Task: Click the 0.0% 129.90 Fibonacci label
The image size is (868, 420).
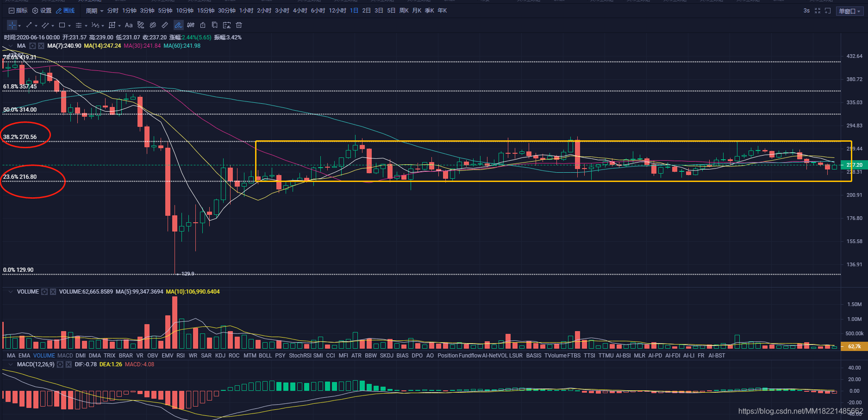Action: click(18, 270)
